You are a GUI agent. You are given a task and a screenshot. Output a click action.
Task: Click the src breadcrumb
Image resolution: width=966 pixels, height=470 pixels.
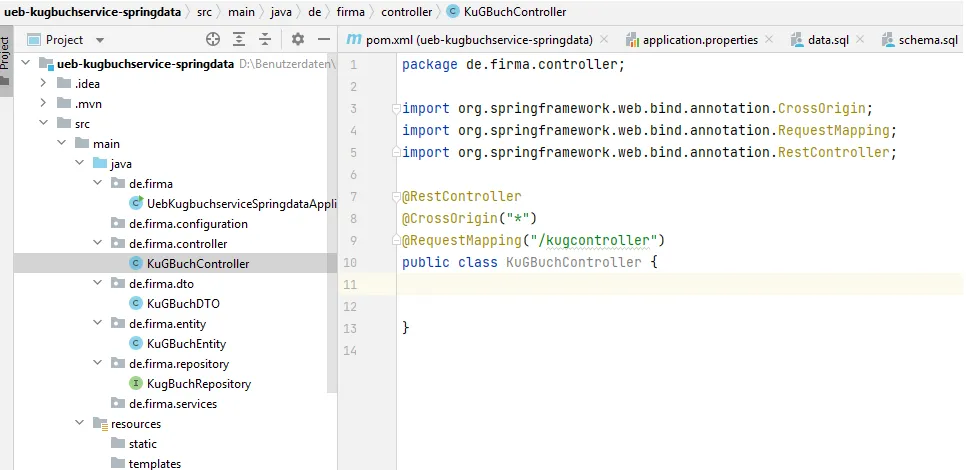tap(204, 12)
